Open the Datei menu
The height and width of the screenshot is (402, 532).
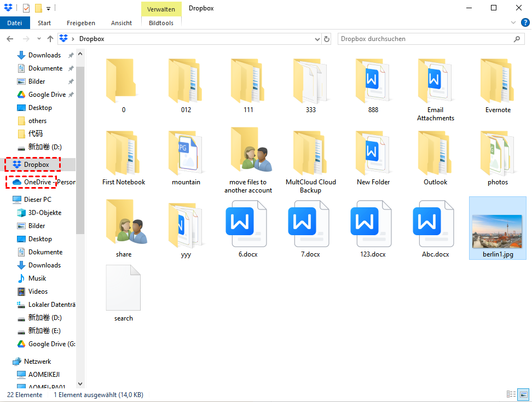(15, 23)
